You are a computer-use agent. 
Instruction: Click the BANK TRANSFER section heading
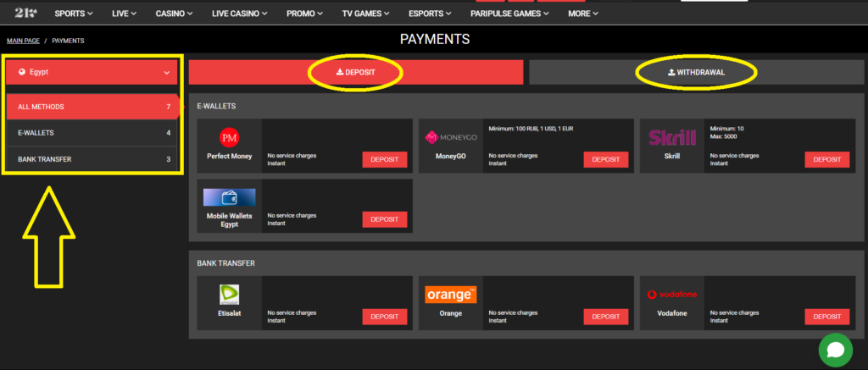click(225, 263)
